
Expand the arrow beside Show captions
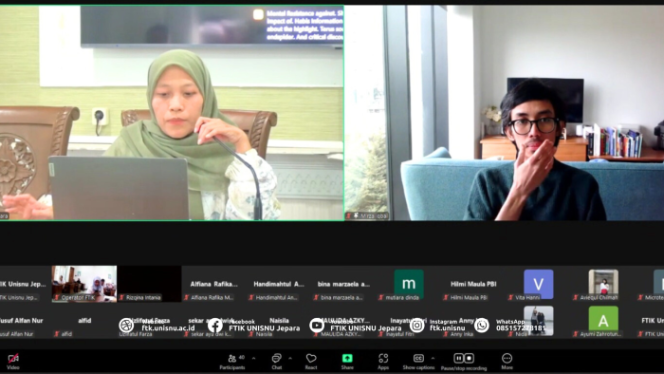coord(433,358)
